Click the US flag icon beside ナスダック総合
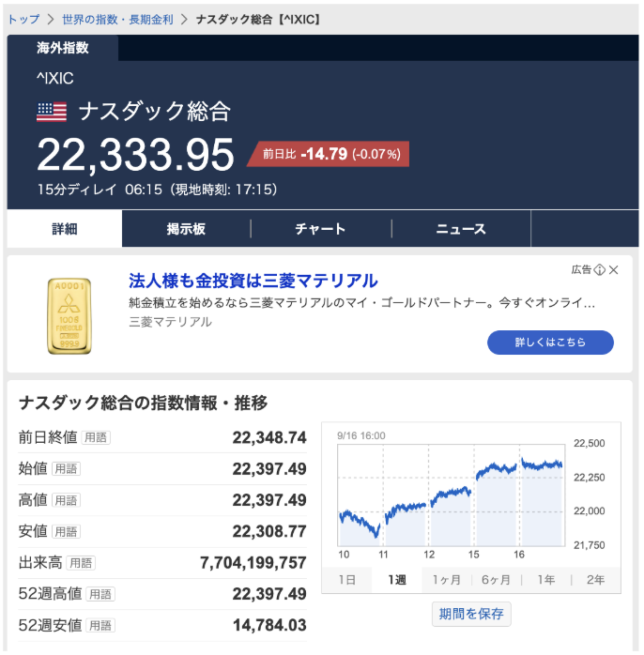 (52, 113)
